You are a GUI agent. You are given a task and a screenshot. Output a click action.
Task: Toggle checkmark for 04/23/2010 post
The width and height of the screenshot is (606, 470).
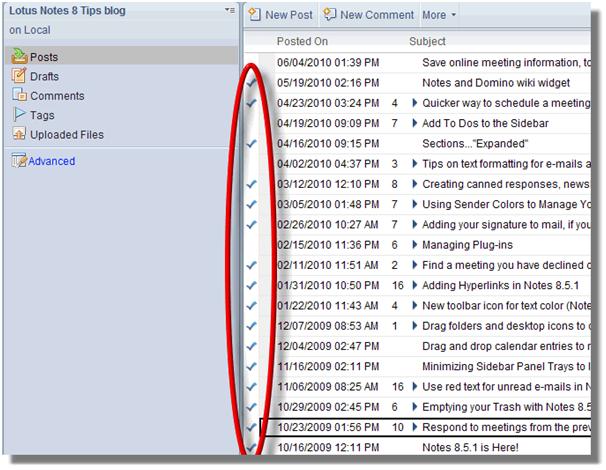pyautogui.click(x=252, y=103)
